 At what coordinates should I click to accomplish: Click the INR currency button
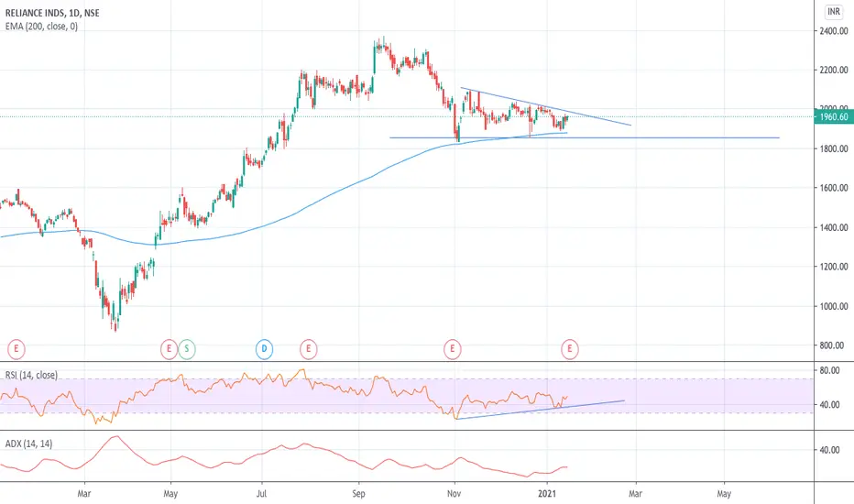pos(833,11)
